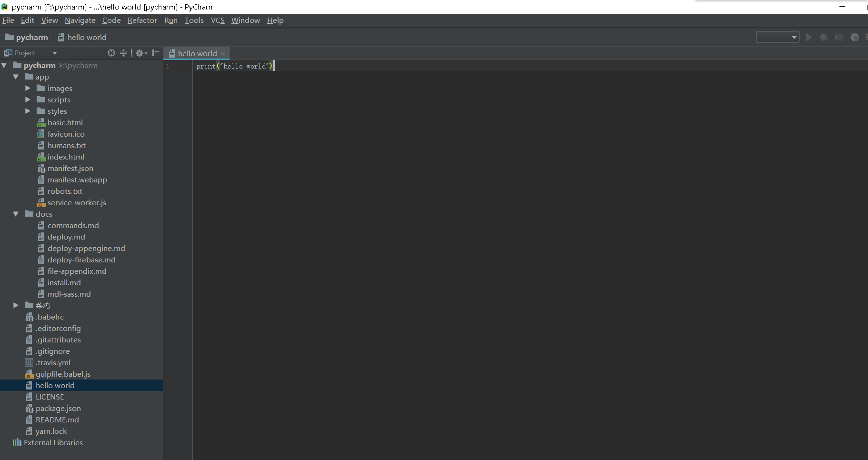Click the Debug bug icon
Viewport: 868px width, 460px height.
click(824, 37)
